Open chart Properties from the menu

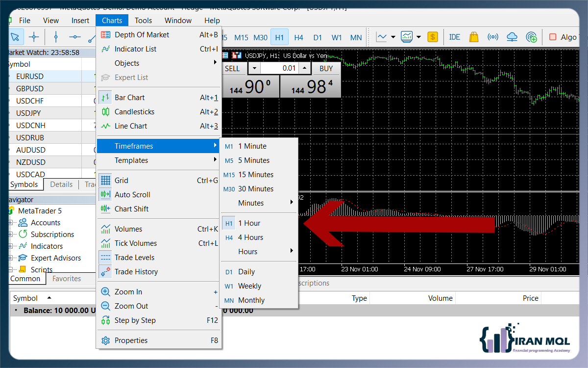click(x=159, y=341)
